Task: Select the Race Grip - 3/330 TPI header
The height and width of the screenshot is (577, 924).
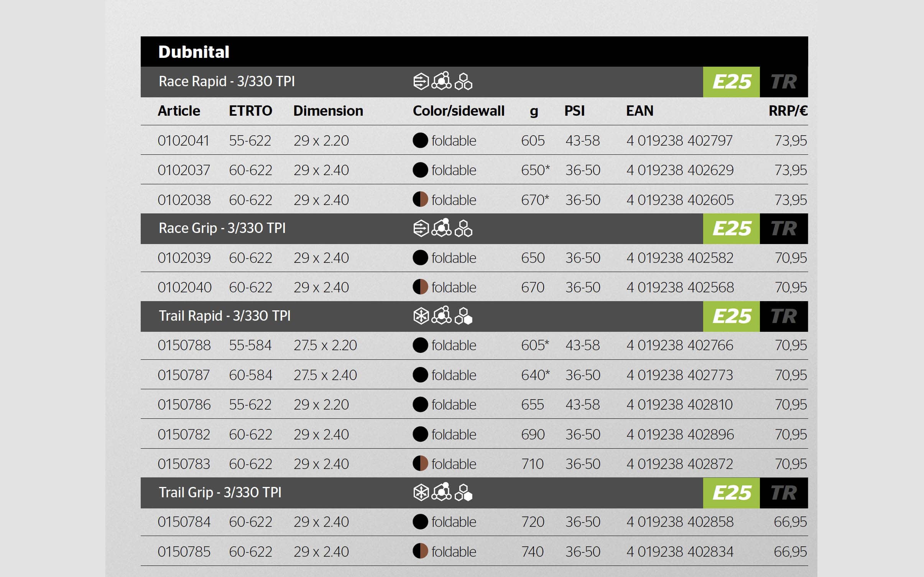Action: [222, 228]
